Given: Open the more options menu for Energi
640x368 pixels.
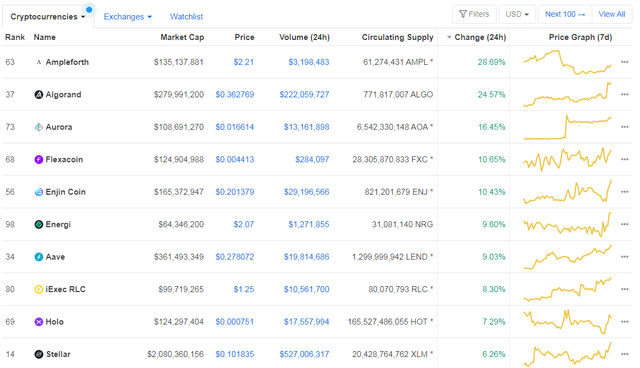Looking at the screenshot, I should [x=624, y=224].
